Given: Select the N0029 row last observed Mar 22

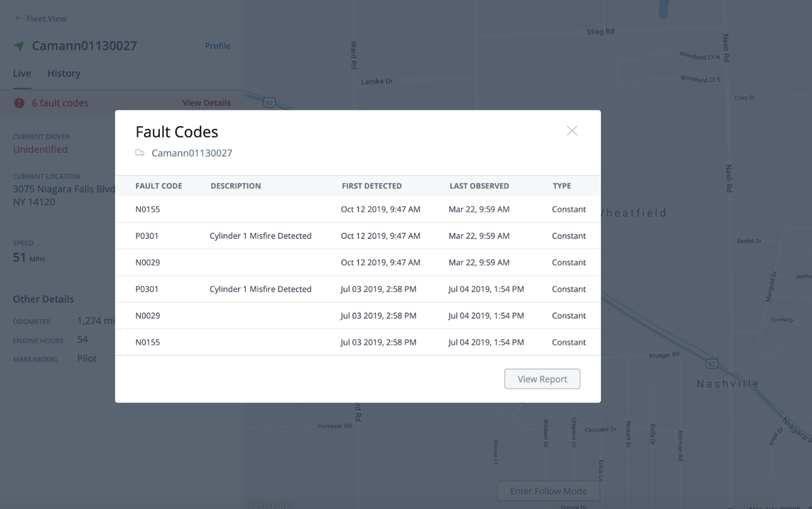Looking at the screenshot, I should tap(358, 262).
